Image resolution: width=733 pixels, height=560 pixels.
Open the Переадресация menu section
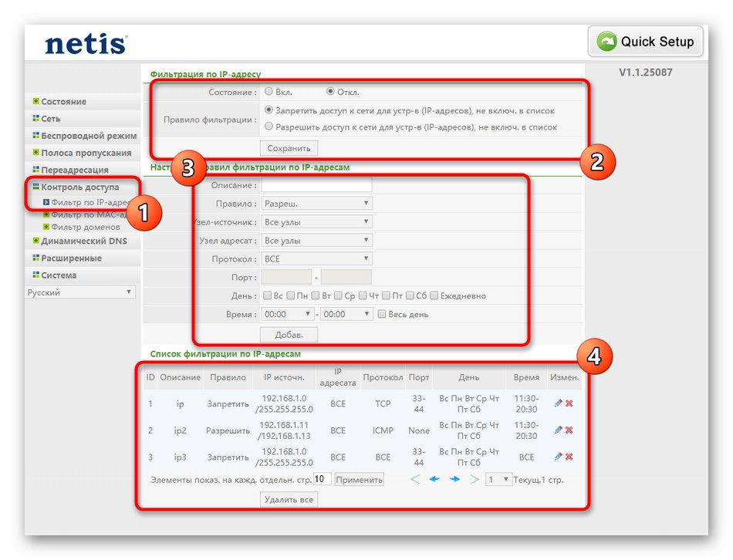pyautogui.click(x=75, y=170)
